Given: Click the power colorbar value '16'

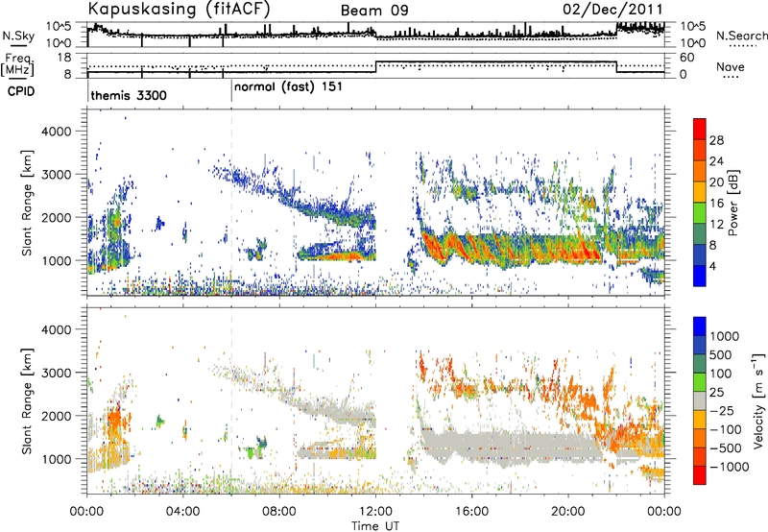Looking at the screenshot, I should coord(716,204).
